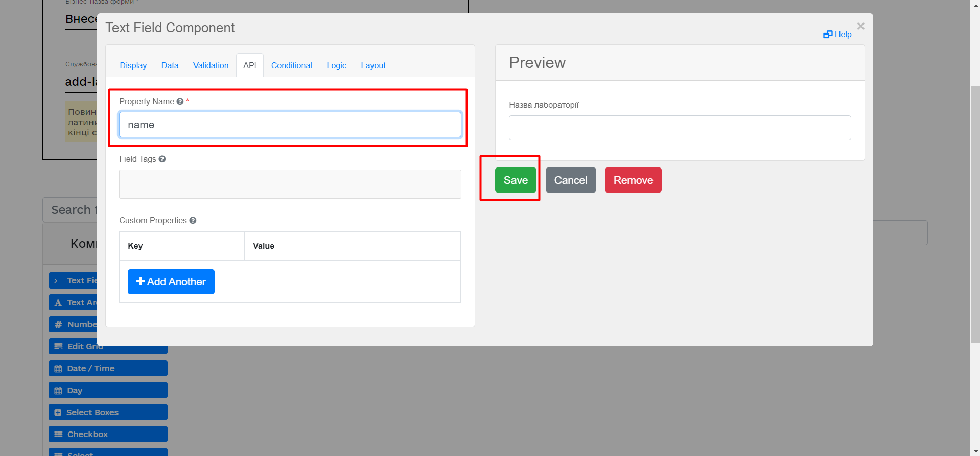
Task: Click the Checkbox component list icon
Action: tap(58, 435)
